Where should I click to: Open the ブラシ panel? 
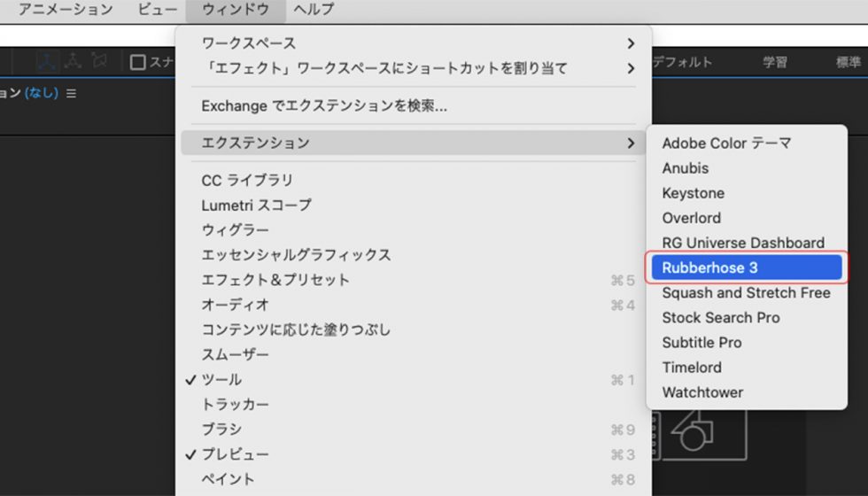click(414, 429)
